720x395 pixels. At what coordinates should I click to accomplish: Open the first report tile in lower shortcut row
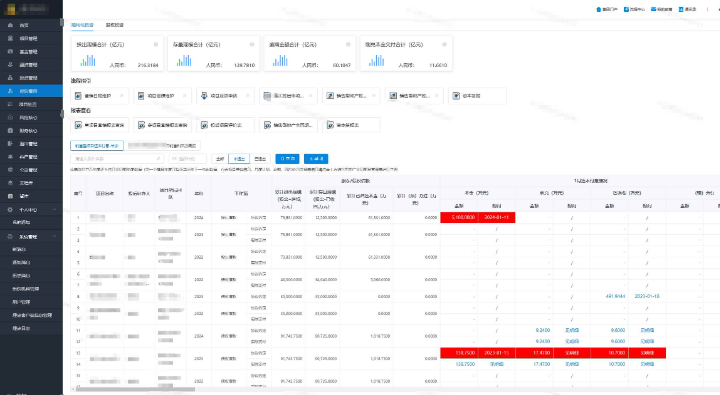(100, 125)
